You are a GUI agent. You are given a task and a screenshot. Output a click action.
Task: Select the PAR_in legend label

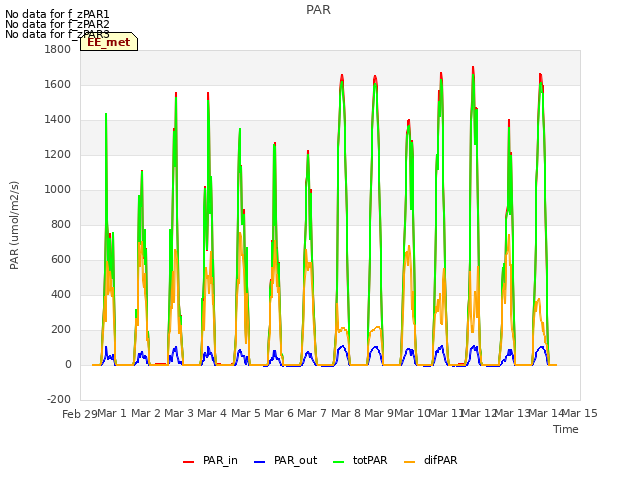(x=220, y=460)
